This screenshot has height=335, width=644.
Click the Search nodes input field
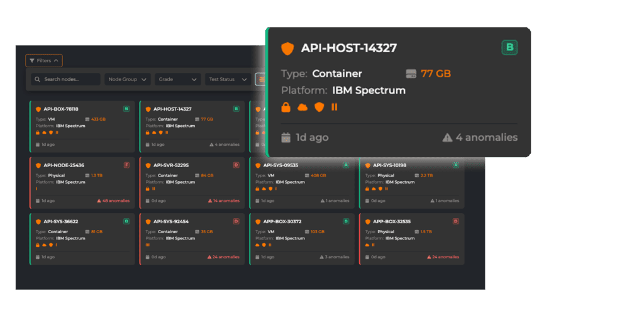coord(65,79)
